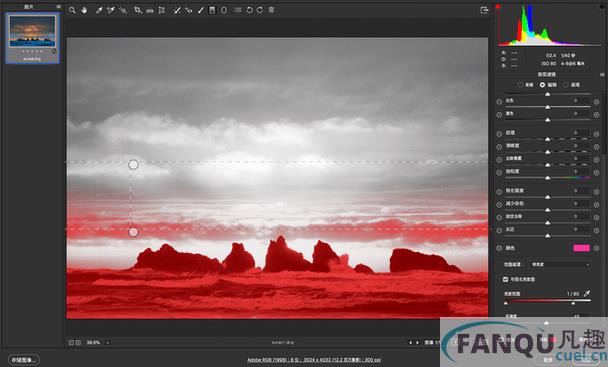Select the Radial Filter tool
608x367 pixels.
pos(224,10)
